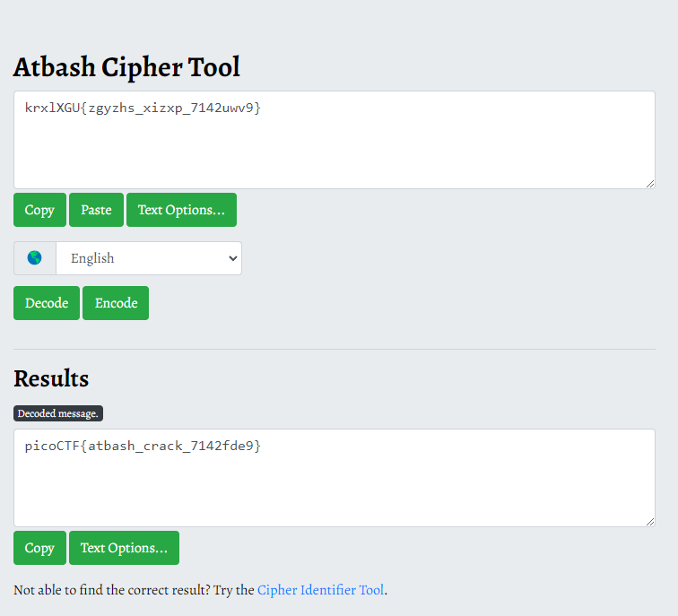Click the Atbash Cipher Tool heading
The image size is (678, 616).
point(126,67)
